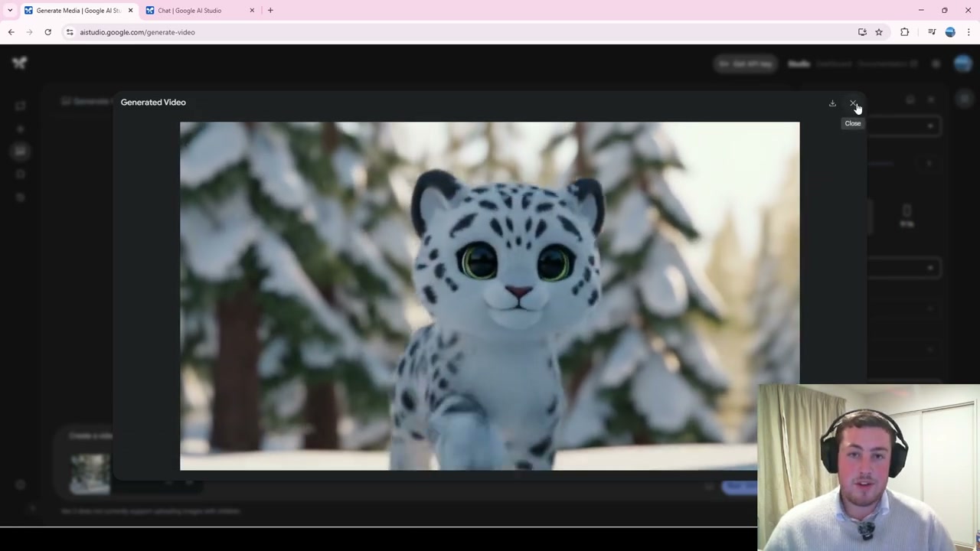980x551 pixels.
Task: Close the Generated Video dialog
Action: 853,103
